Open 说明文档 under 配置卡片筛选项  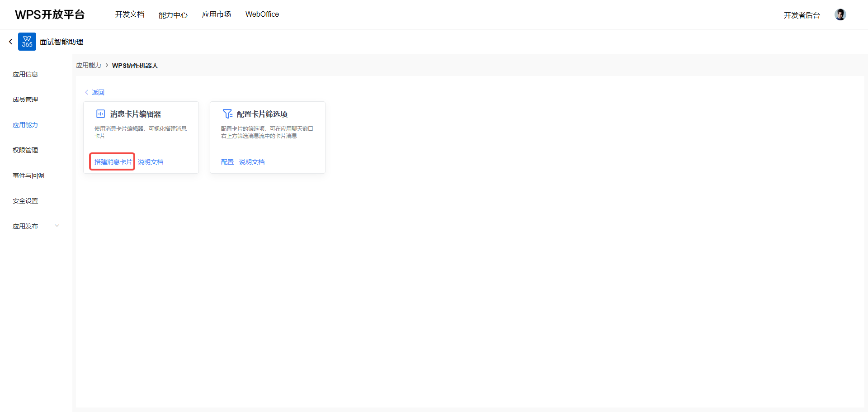point(252,162)
